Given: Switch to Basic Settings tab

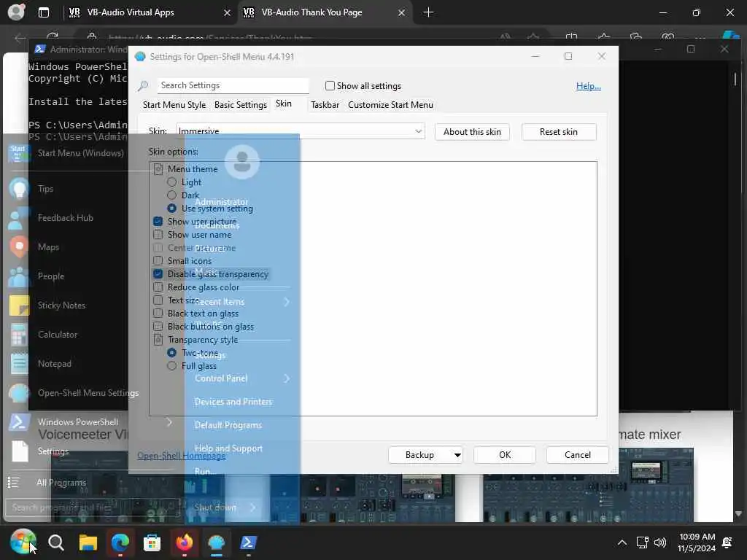Looking at the screenshot, I should (241, 105).
